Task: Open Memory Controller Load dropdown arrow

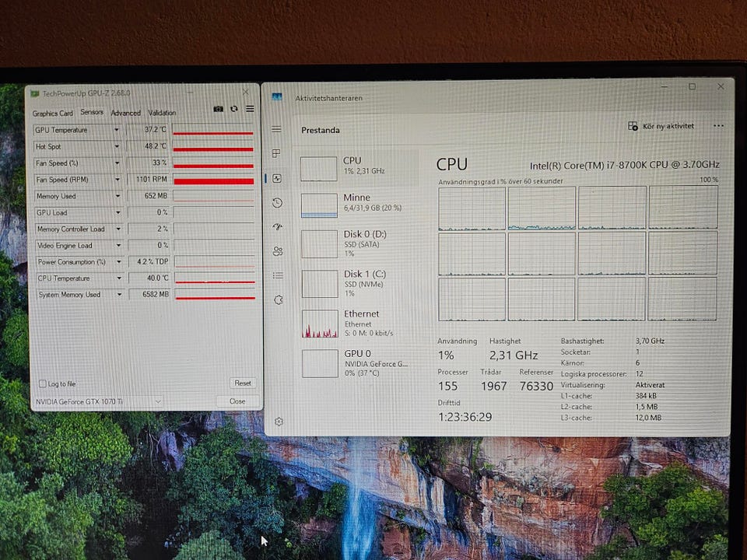Action: tap(118, 229)
